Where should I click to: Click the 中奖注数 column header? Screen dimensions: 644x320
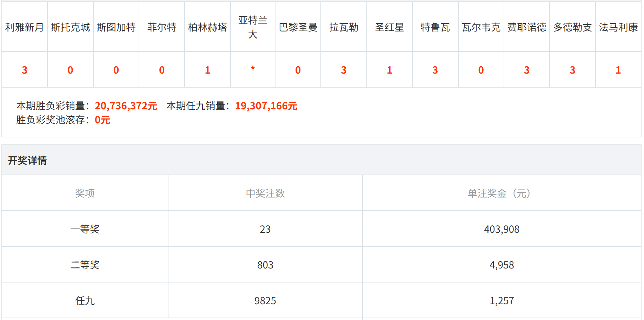coord(265,193)
